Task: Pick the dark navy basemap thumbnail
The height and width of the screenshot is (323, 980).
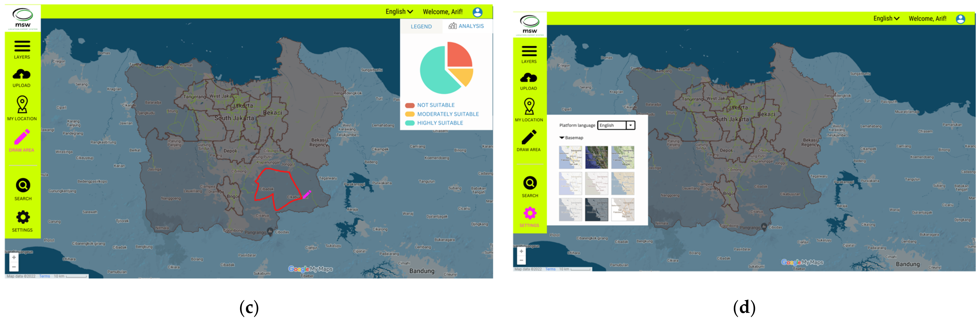Action: pyautogui.click(x=596, y=209)
